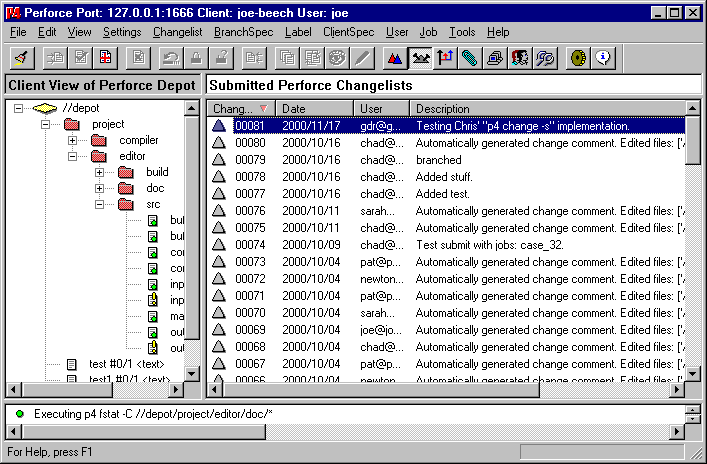Open the Labels view tag icon
The height and width of the screenshot is (464, 707).
[x=470, y=58]
